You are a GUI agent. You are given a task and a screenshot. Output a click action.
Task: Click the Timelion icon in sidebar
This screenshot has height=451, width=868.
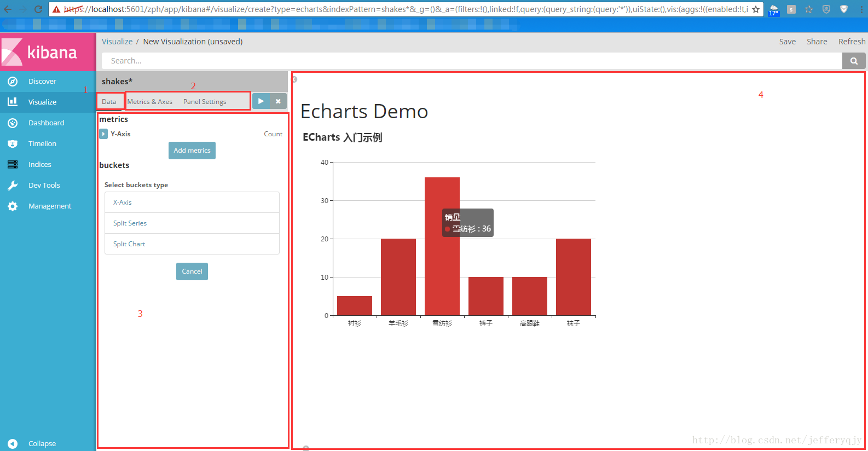[13, 144]
